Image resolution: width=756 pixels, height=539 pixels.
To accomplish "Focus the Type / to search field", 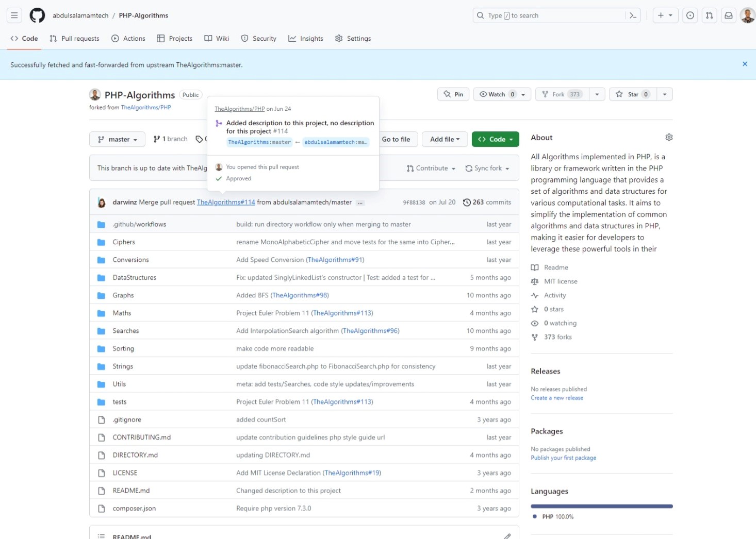I will click(549, 15).
